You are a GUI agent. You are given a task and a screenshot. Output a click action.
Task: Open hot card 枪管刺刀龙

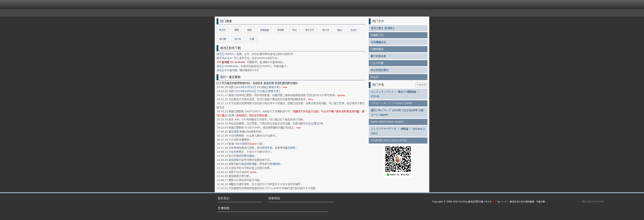point(398,35)
